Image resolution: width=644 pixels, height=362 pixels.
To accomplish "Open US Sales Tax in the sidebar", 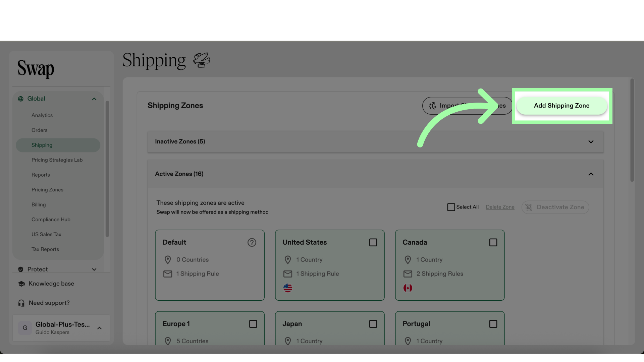I will [x=46, y=234].
